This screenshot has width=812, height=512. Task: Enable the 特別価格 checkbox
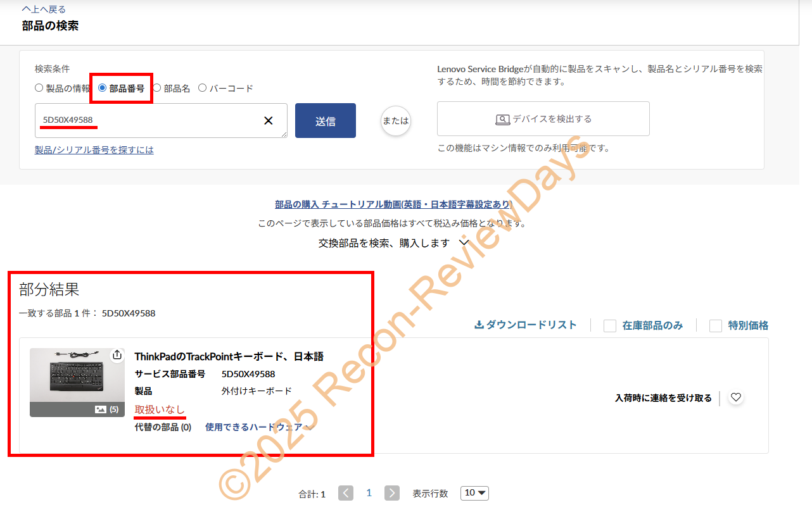pos(716,325)
